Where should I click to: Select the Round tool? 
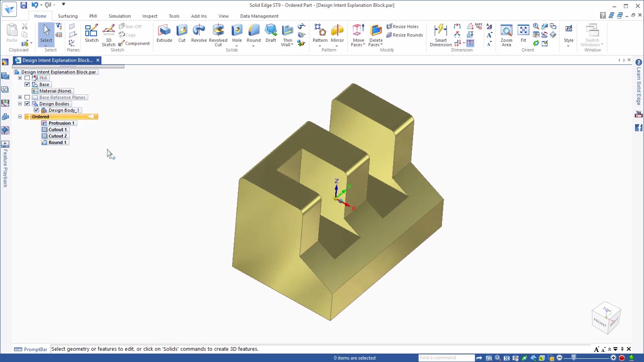(x=253, y=34)
